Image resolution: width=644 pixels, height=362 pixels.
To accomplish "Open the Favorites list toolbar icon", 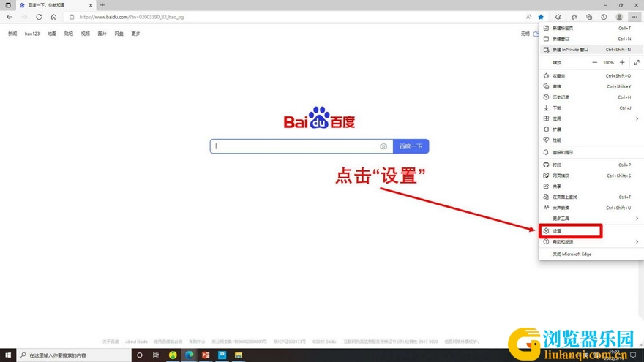I will [x=574, y=17].
